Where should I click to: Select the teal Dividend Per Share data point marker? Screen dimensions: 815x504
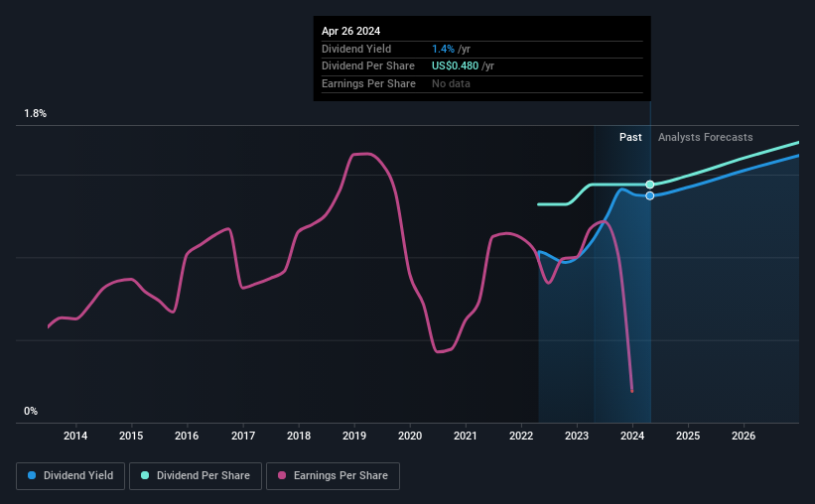click(x=649, y=185)
